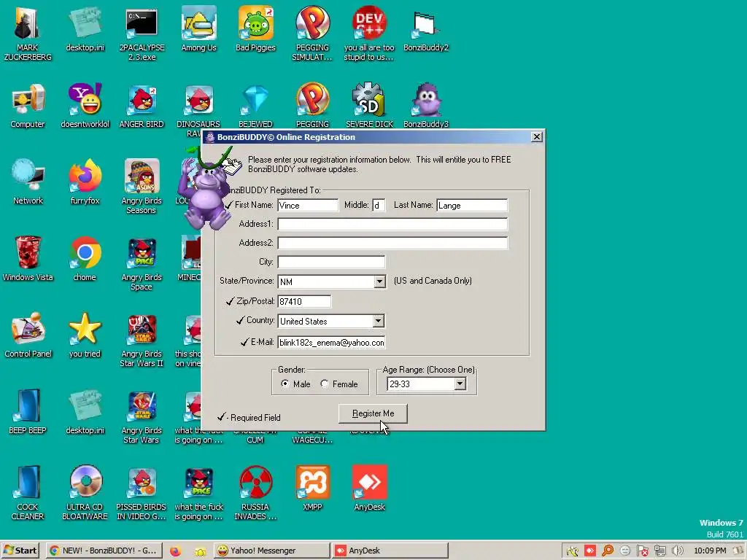Viewport: 747px width, 560px height.
Task: Click the E-Mail field with yahoo address
Action: pyautogui.click(x=331, y=343)
